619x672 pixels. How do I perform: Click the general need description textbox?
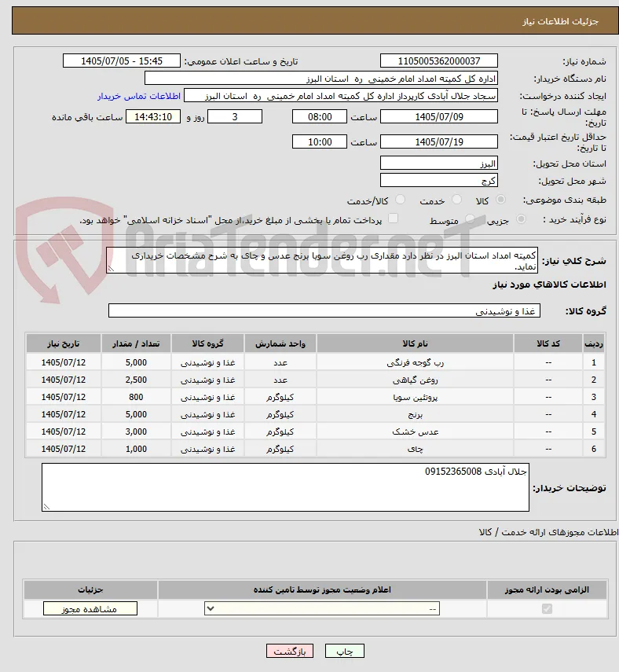[322, 261]
